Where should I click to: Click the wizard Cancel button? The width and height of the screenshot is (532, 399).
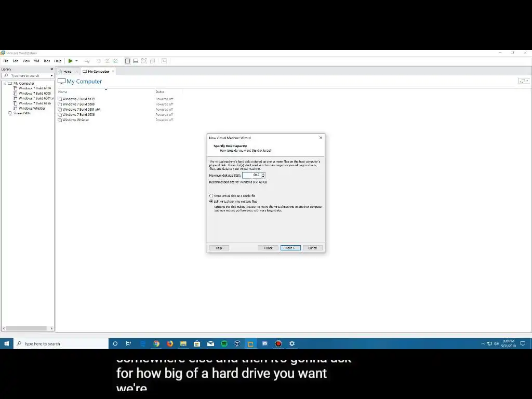(312, 248)
